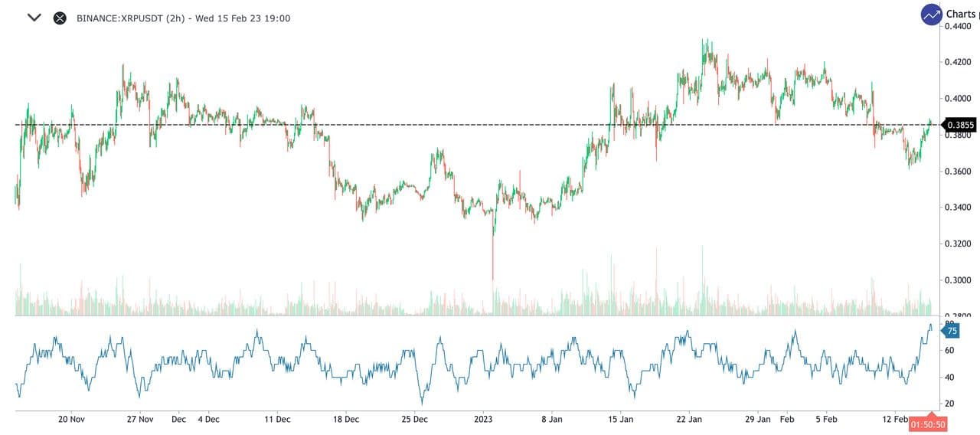Click the 0.4200 price scale label
The height and width of the screenshot is (435, 980).
coord(959,62)
